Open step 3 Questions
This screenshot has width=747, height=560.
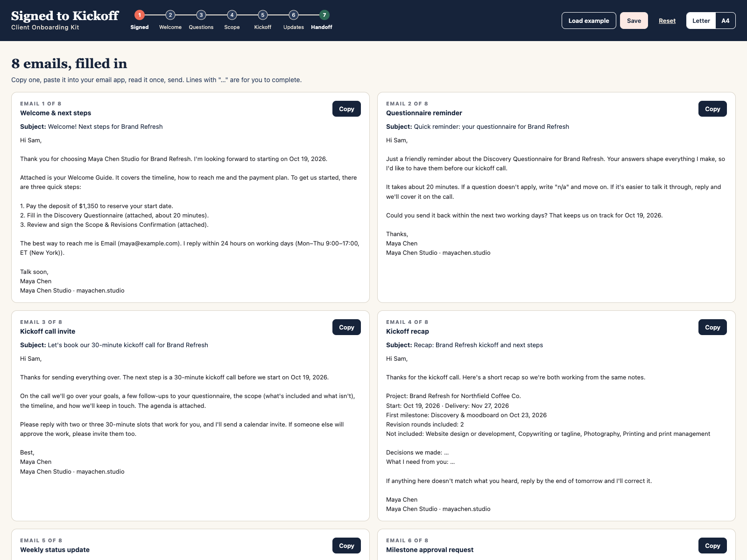[201, 20]
